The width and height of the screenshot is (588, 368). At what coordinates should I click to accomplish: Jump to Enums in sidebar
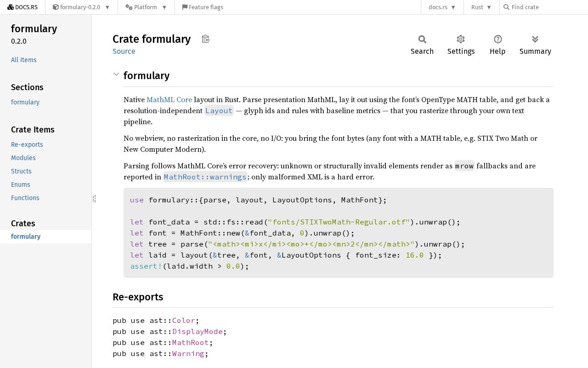click(21, 184)
